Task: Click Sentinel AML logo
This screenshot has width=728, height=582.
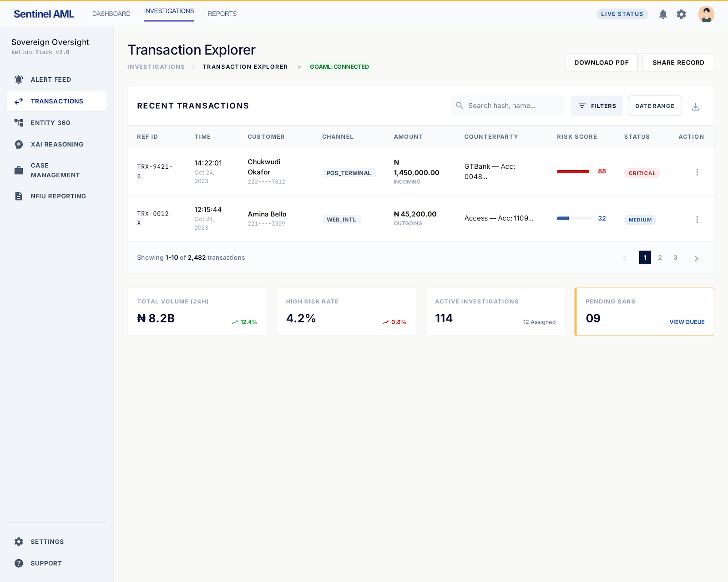Action: pyautogui.click(x=44, y=14)
